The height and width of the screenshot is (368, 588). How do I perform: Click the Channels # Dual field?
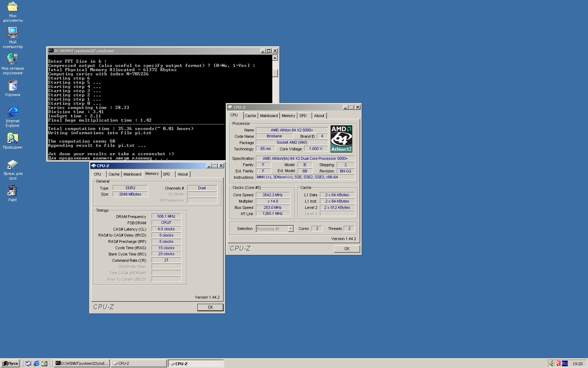[202, 188]
